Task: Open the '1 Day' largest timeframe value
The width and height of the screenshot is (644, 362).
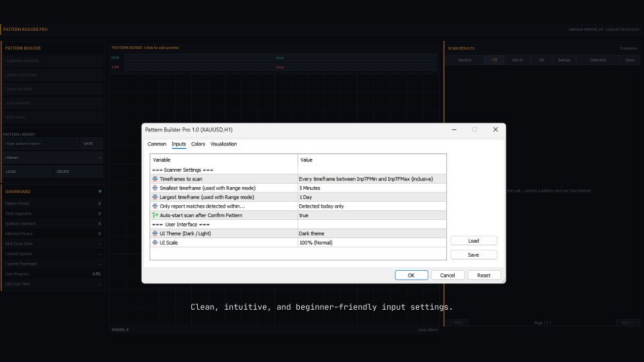Action: click(372, 197)
